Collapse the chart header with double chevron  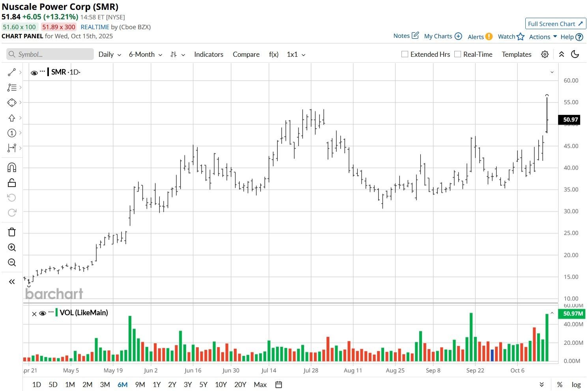[x=562, y=54]
